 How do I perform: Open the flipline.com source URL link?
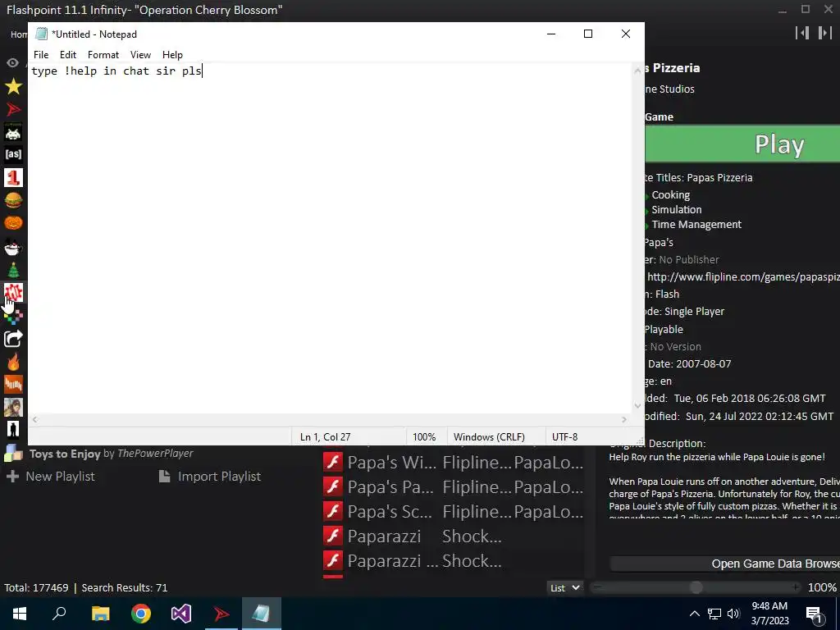743,277
